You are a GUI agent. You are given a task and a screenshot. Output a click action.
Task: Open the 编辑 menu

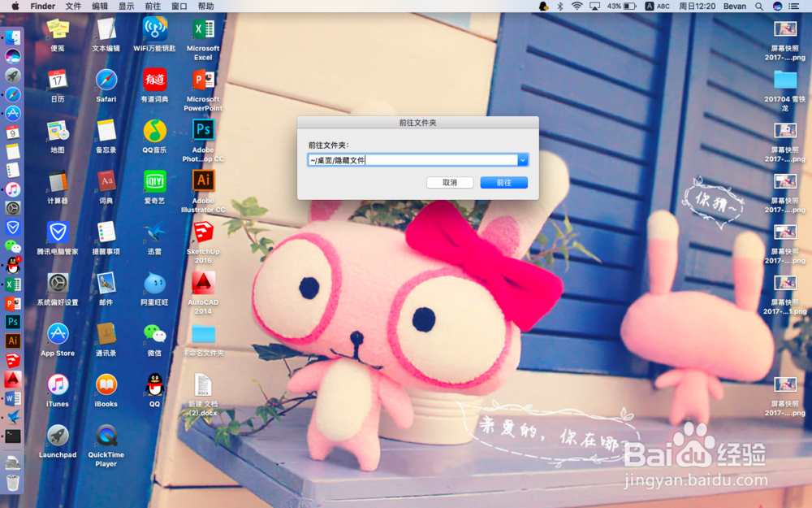pos(99,7)
